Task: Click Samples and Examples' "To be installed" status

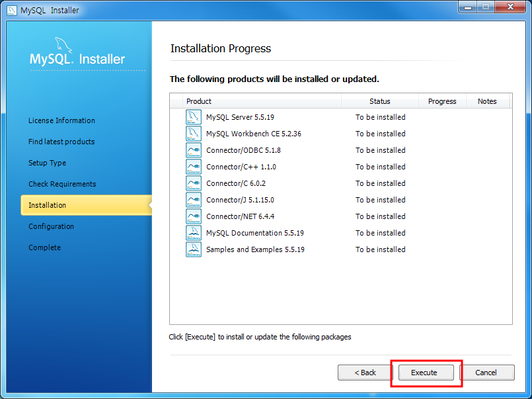Action: click(381, 249)
